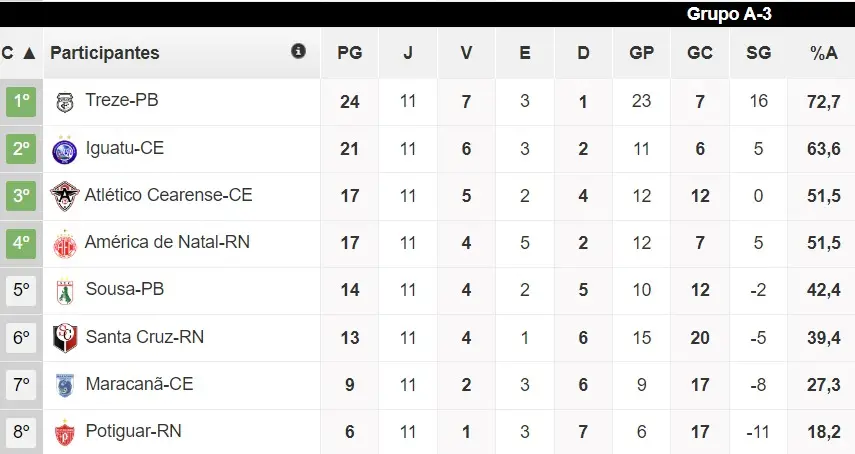
Task: Click the Maracanã-CE team crest icon
Action: [x=65, y=385]
